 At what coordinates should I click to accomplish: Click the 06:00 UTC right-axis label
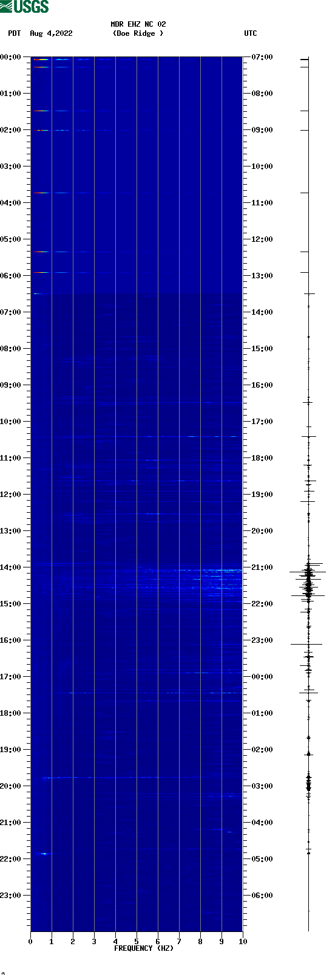(x=262, y=896)
